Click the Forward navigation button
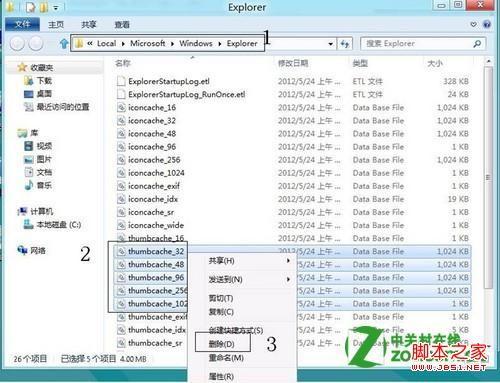This screenshot has height=383, width=500. pyautogui.click(x=36, y=43)
